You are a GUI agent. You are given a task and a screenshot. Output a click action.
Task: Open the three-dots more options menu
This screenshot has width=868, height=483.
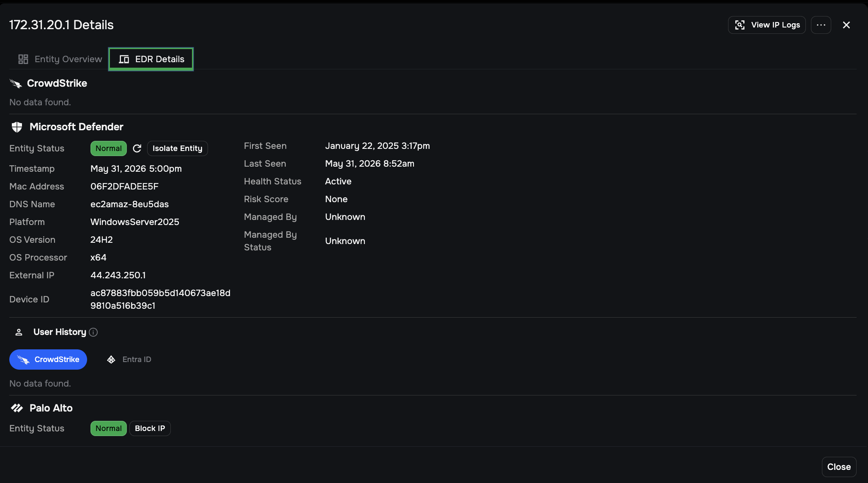coord(821,25)
